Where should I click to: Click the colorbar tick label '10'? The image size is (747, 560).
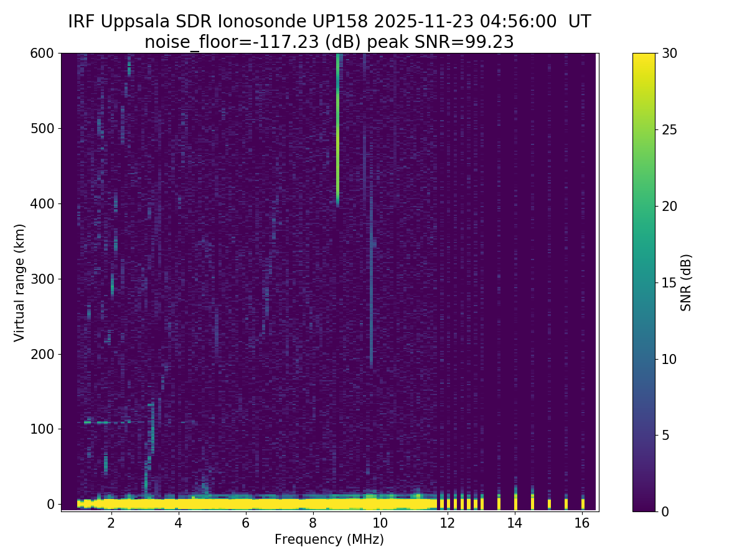pos(669,359)
